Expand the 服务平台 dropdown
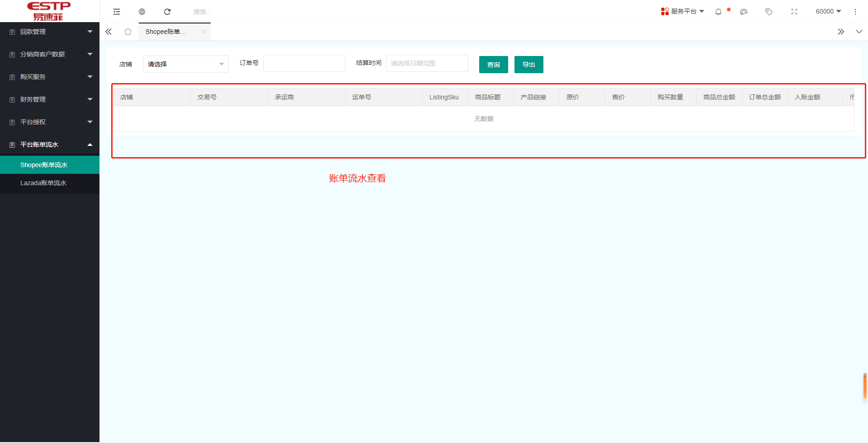This screenshot has height=443, width=868. pyautogui.click(x=683, y=11)
